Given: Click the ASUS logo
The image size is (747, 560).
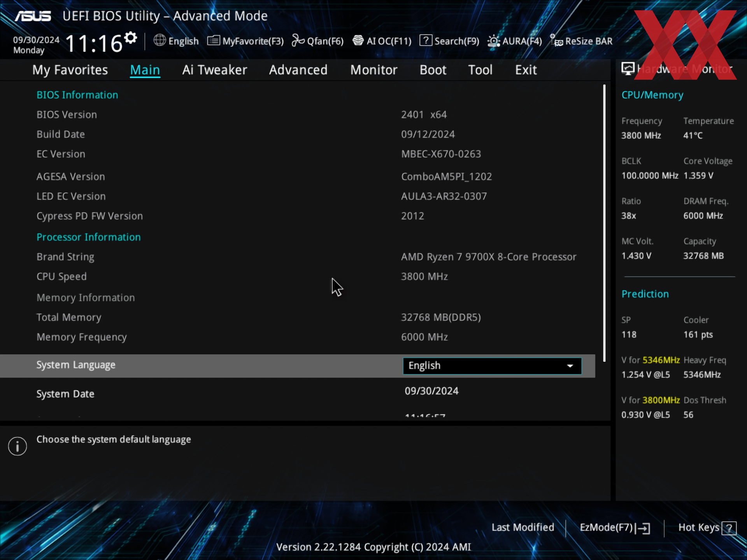Looking at the screenshot, I should [33, 16].
